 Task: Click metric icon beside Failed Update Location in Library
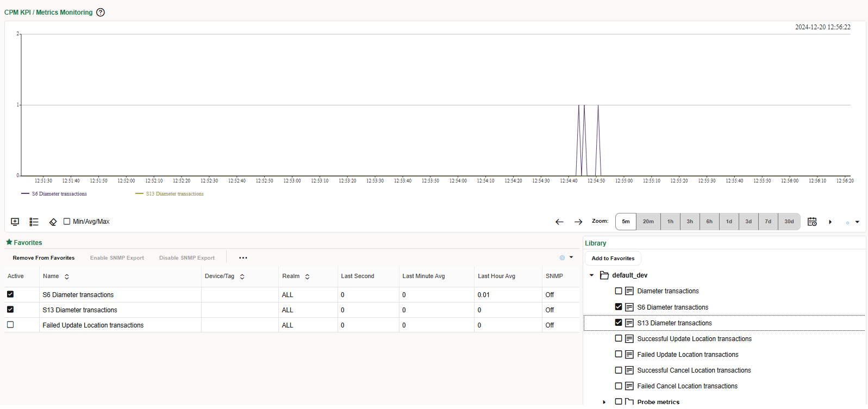click(x=629, y=354)
